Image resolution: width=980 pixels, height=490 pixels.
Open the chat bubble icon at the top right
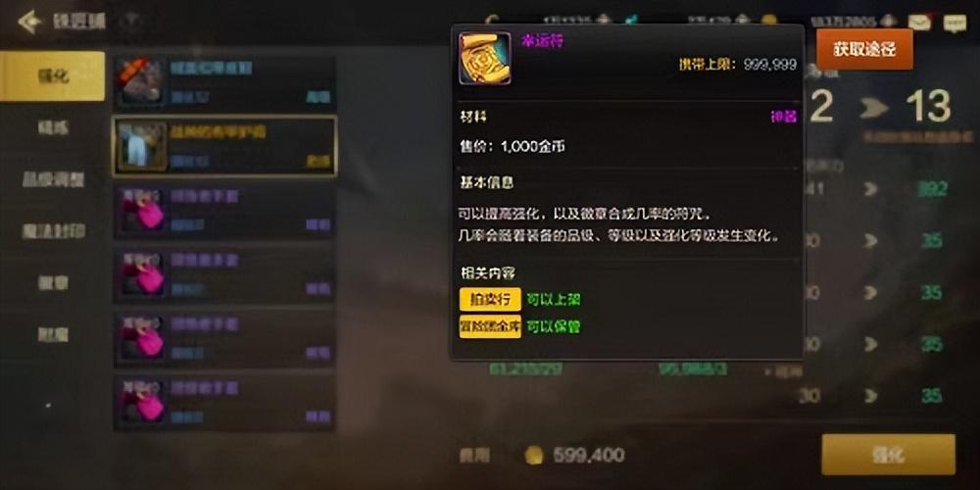(x=955, y=23)
